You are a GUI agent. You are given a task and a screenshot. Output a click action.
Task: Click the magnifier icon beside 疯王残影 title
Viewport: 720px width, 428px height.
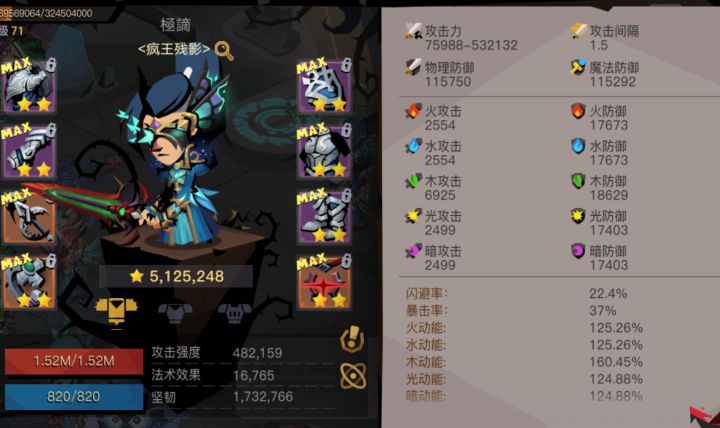pyautogui.click(x=224, y=50)
